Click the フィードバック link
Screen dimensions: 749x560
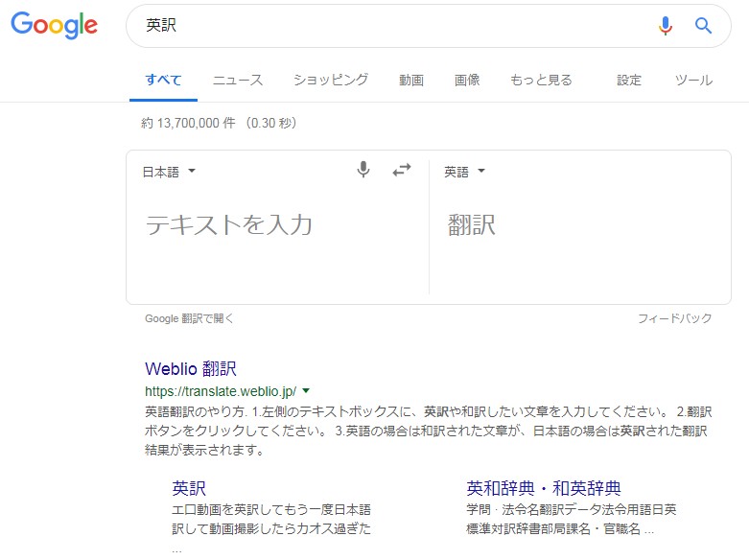tap(674, 318)
